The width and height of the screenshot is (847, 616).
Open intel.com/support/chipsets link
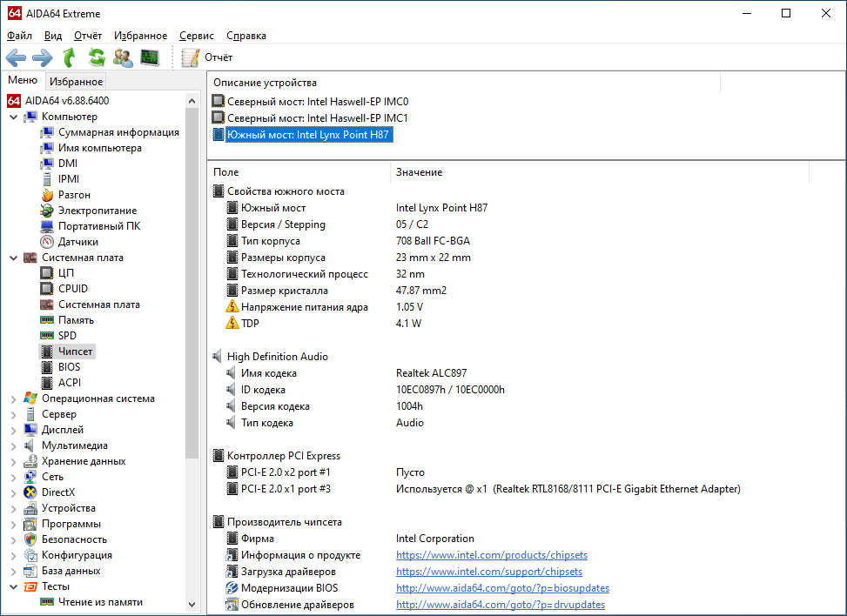[x=489, y=572]
